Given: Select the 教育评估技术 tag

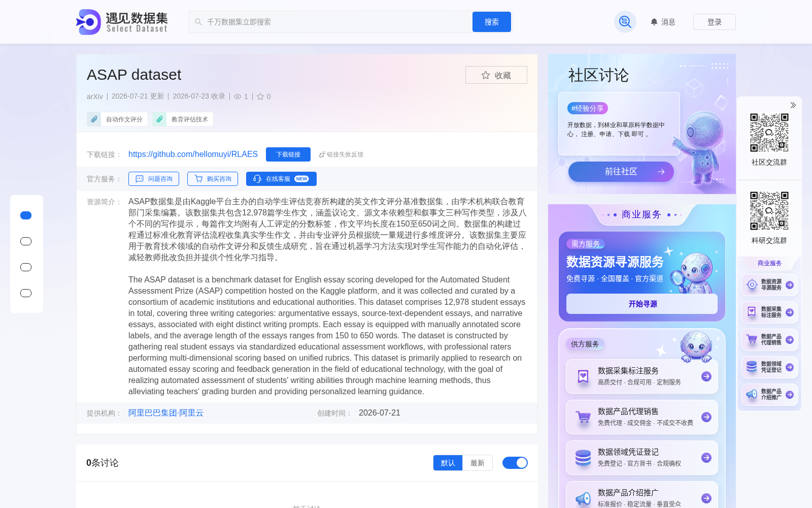Looking at the screenshot, I should tap(183, 119).
